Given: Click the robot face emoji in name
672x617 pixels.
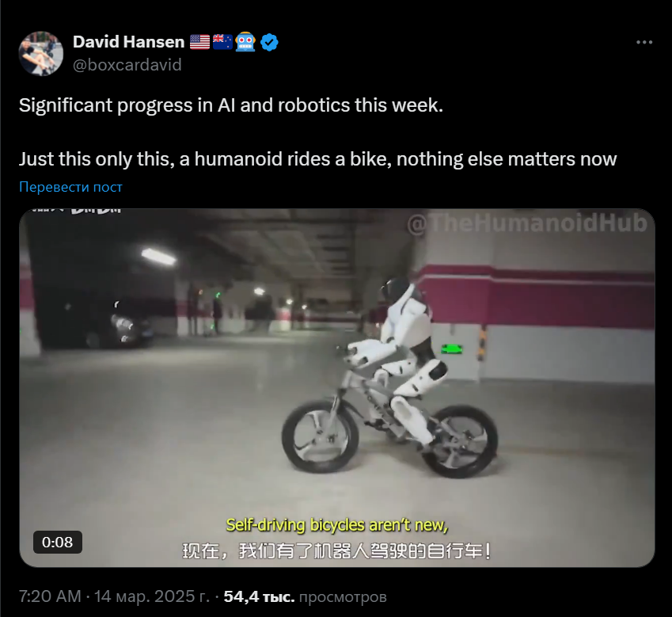Looking at the screenshot, I should [245, 42].
